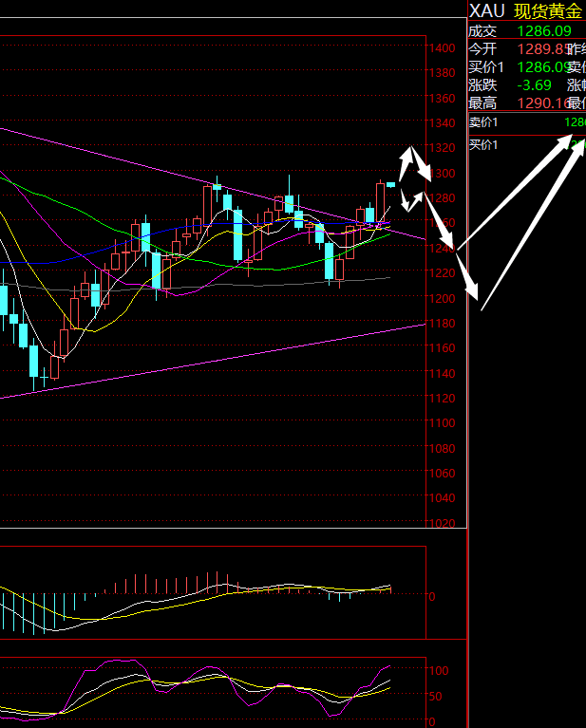Click the 100 label on the oscillator axis
The height and width of the screenshot is (728, 586).
(438, 670)
